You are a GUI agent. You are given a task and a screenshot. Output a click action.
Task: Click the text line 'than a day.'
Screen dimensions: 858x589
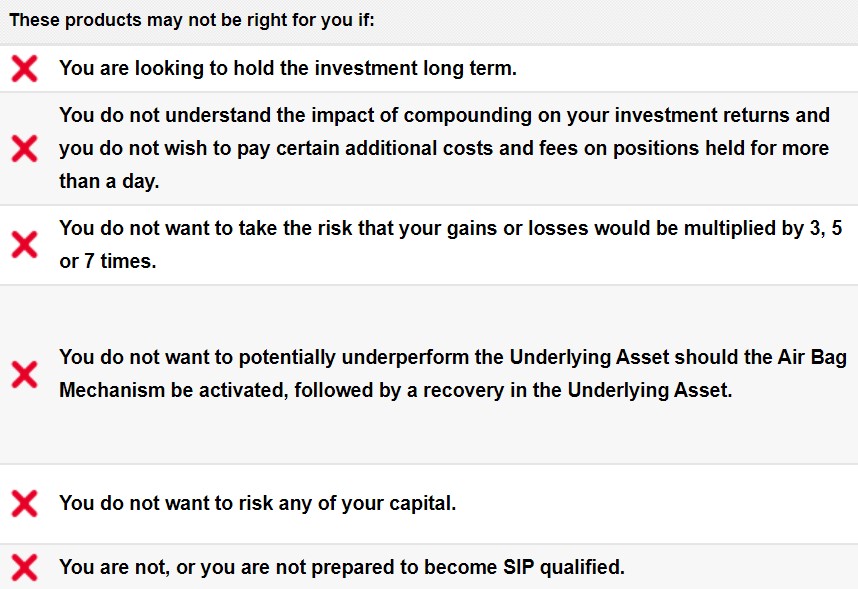point(109,181)
